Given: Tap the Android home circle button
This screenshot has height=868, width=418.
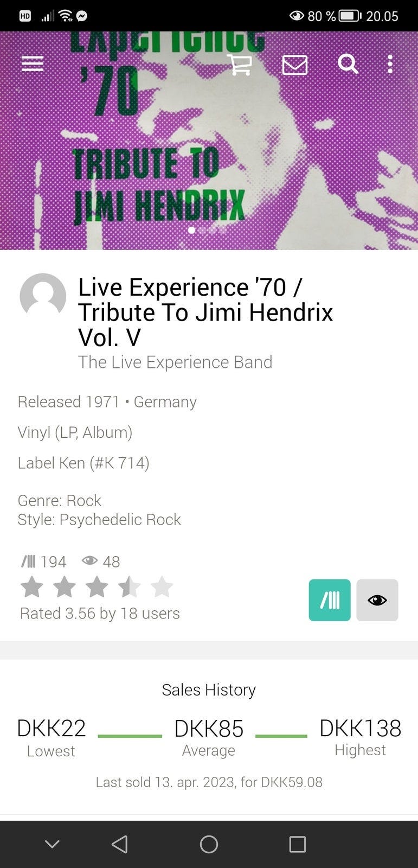Looking at the screenshot, I should click(209, 844).
